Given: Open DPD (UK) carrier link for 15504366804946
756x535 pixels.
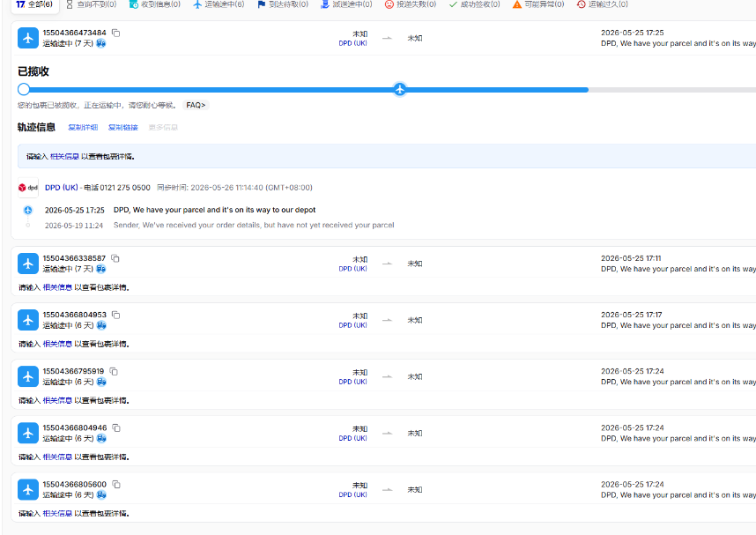Looking at the screenshot, I should pos(353,439).
